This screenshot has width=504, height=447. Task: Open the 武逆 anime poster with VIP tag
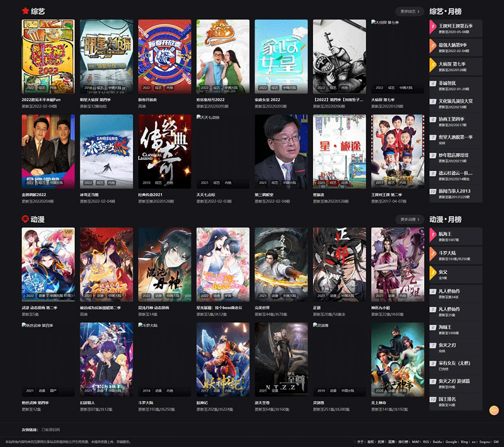[49, 264]
